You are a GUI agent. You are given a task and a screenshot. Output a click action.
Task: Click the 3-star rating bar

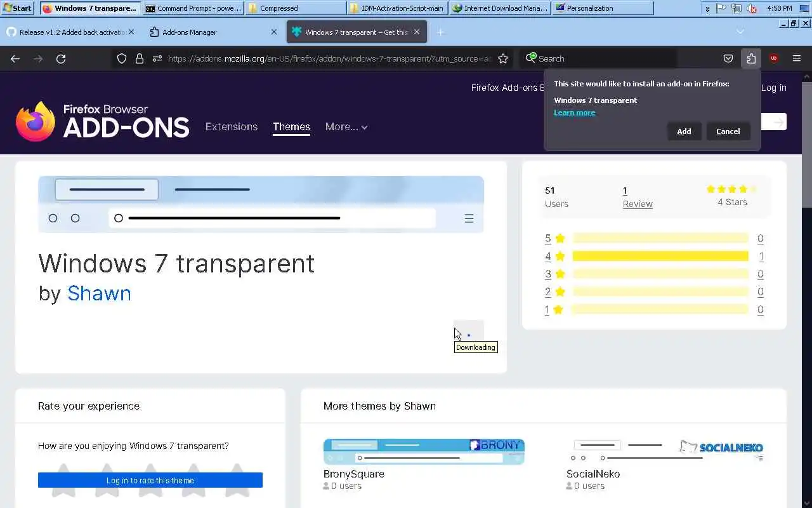tap(660, 274)
